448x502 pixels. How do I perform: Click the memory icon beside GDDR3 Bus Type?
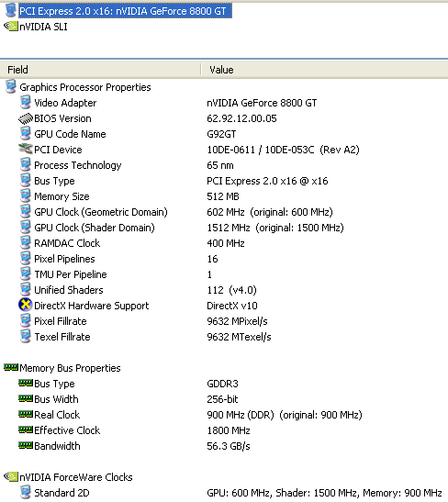pyautogui.click(x=26, y=383)
